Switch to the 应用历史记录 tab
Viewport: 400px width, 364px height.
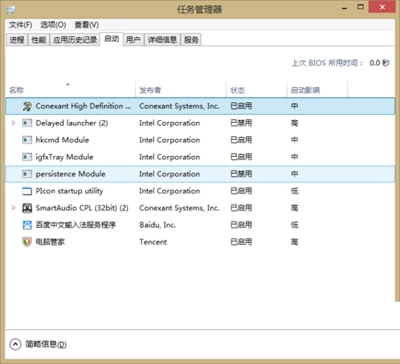75,40
